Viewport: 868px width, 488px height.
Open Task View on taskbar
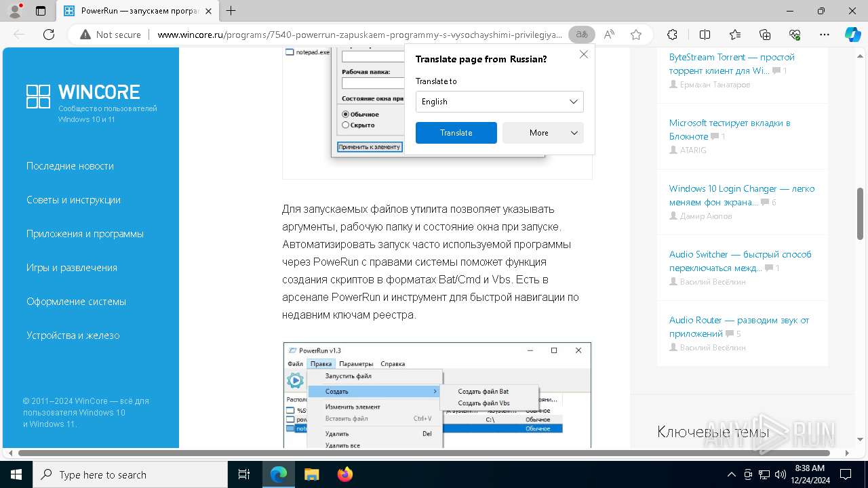[x=244, y=474]
